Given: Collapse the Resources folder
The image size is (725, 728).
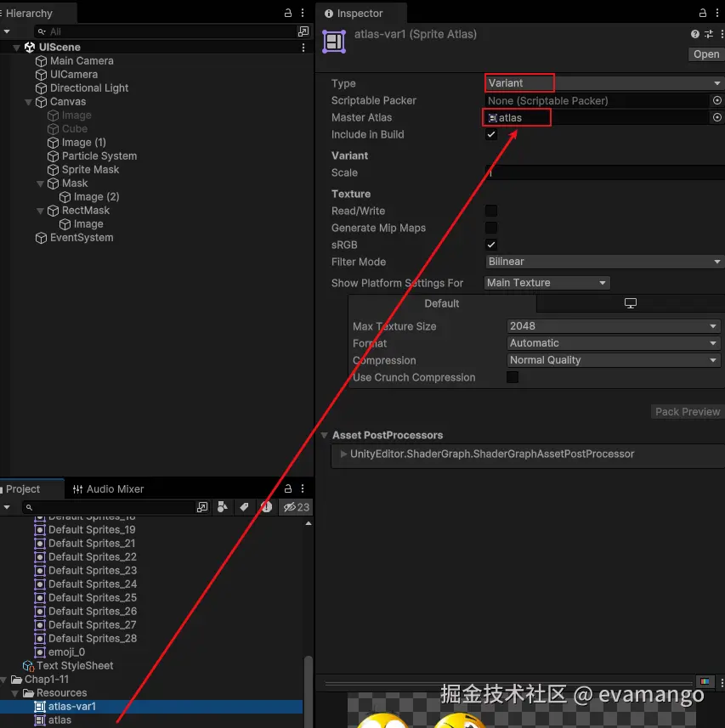Looking at the screenshot, I should click(16, 693).
